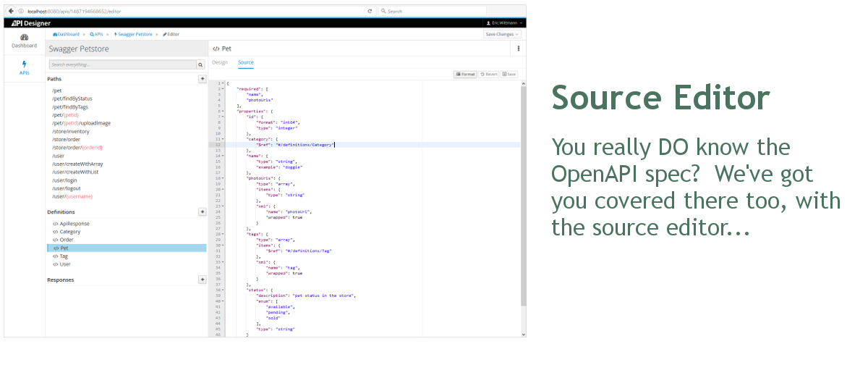Switch to the Design tab
Image resolution: width=868 pixels, height=373 pixels.
click(219, 62)
